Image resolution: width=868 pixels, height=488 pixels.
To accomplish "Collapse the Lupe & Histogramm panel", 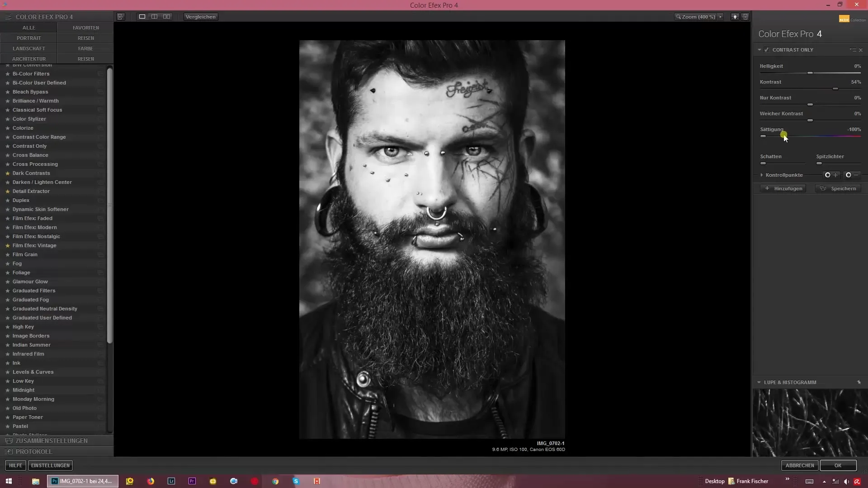I will pyautogui.click(x=759, y=382).
